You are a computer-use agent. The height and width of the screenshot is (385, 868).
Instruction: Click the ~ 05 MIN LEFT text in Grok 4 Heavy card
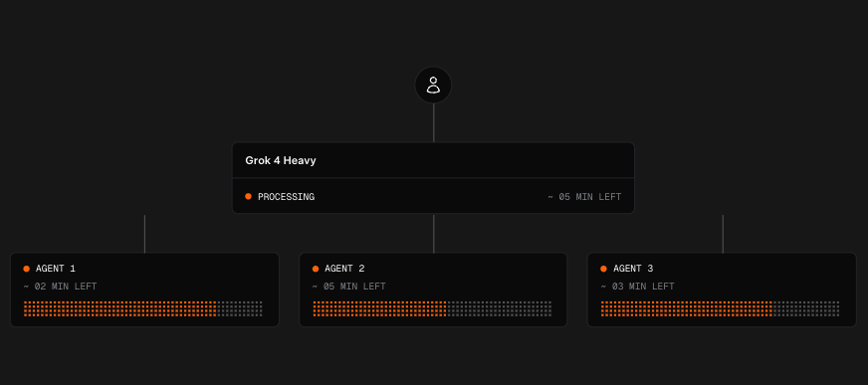(584, 197)
